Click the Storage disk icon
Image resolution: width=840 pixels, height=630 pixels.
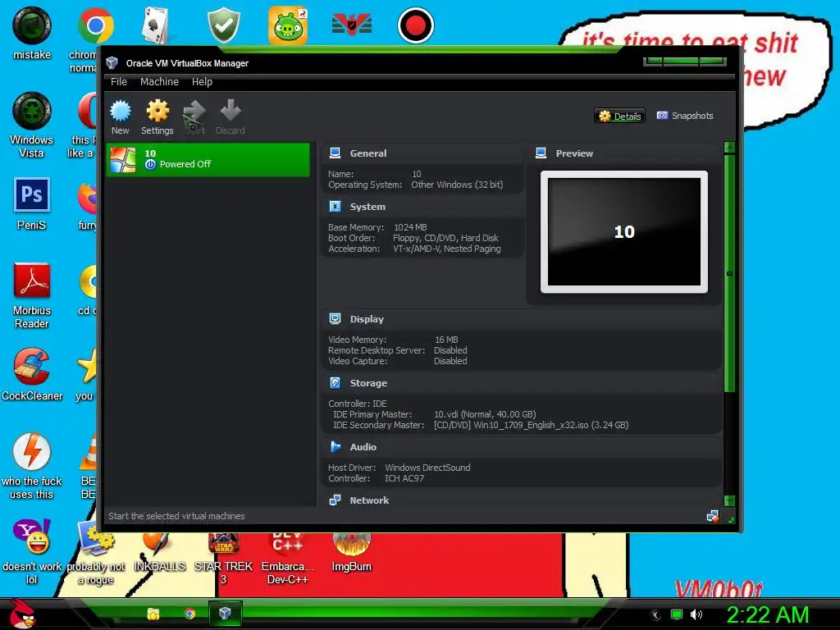[336, 382]
